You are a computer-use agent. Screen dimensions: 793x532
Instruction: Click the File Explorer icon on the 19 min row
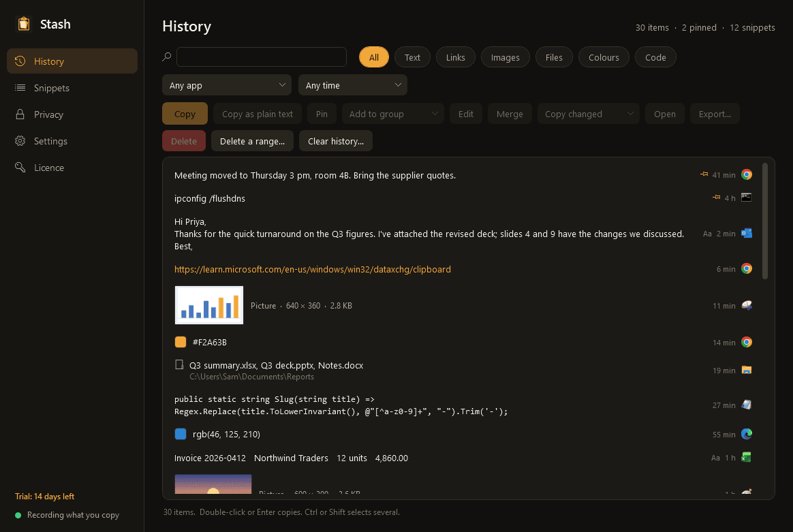coord(747,370)
